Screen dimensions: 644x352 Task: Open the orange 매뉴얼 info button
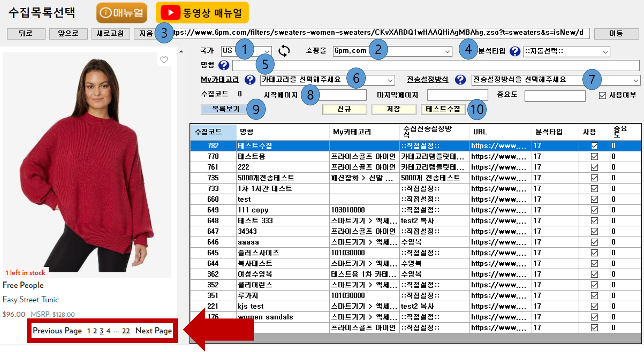(122, 13)
